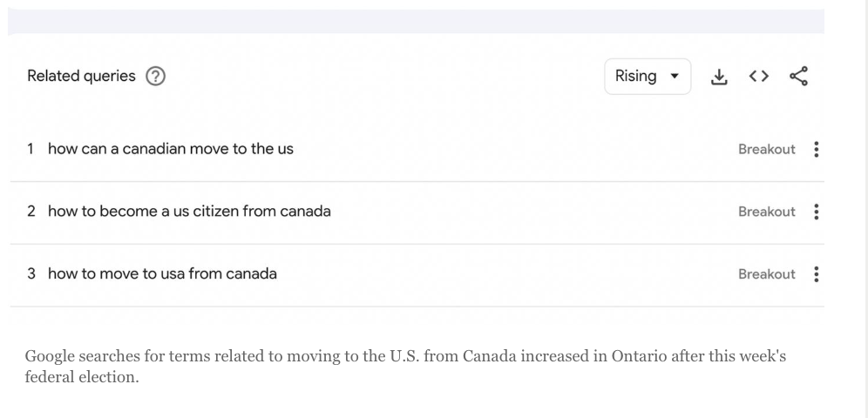Viewport: 868px width, 418px height.
Task: Open query "how to move to usa from canada"
Action: click(162, 273)
